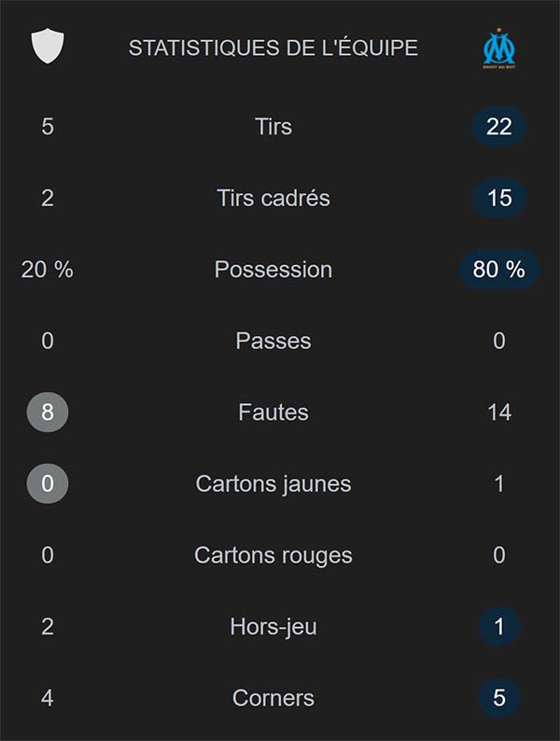Select the Passes stat label
Screen dimensions: 560x741
(x=273, y=341)
